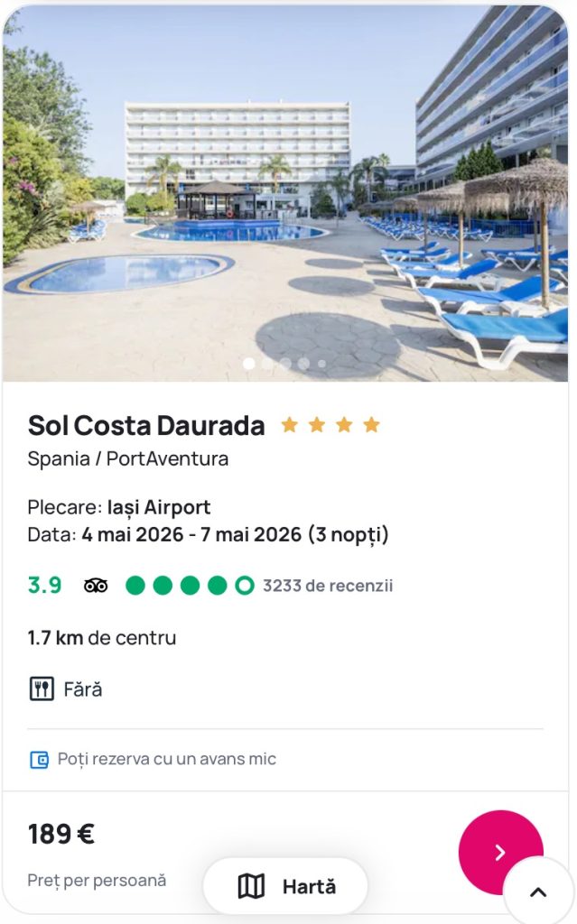This screenshot has height=924, width=577.
Task: Click the map icon in the Hartă button
Action: tap(251, 887)
